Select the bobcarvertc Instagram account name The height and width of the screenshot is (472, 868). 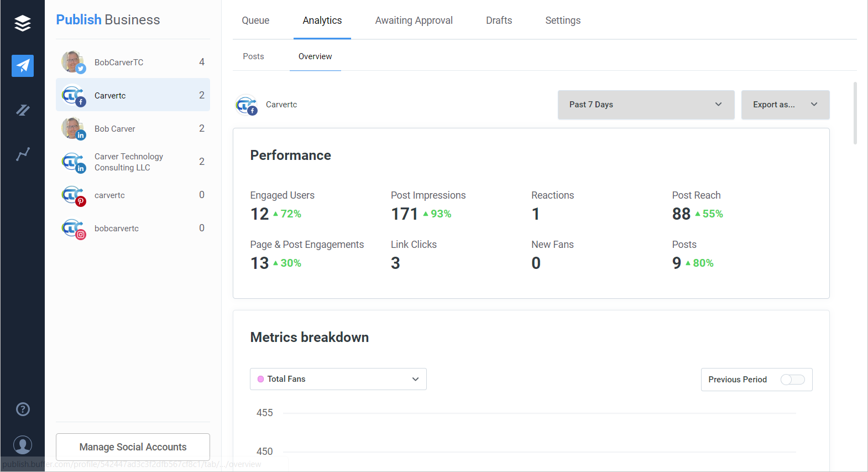117,229
